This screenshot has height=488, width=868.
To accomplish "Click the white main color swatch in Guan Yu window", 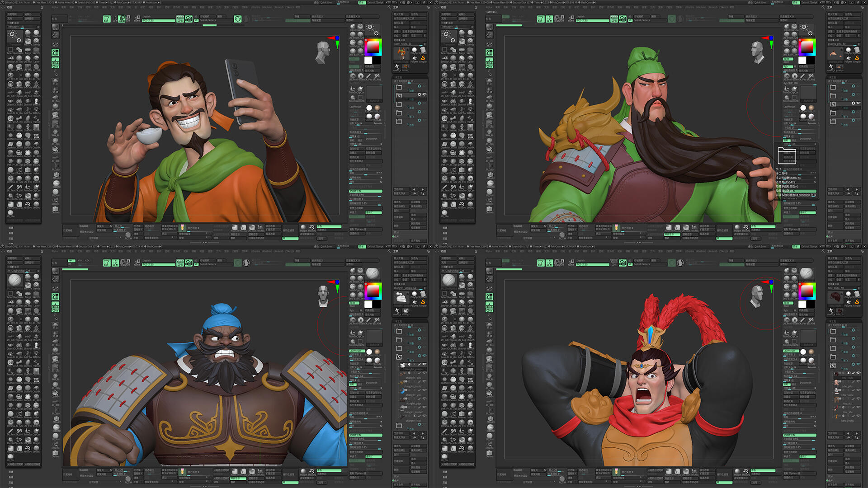I will pyautogui.click(x=802, y=60).
